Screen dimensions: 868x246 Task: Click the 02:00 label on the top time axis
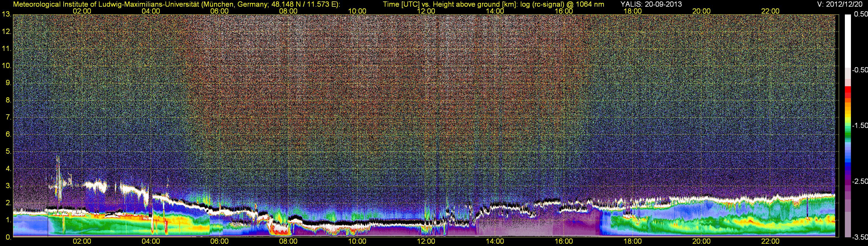point(82,11)
